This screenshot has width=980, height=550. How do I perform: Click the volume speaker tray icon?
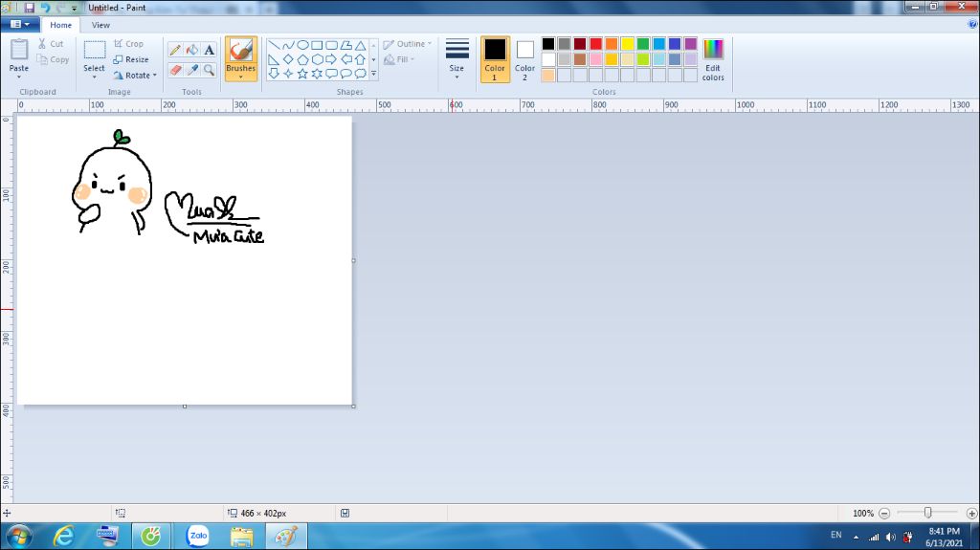pyautogui.click(x=891, y=537)
